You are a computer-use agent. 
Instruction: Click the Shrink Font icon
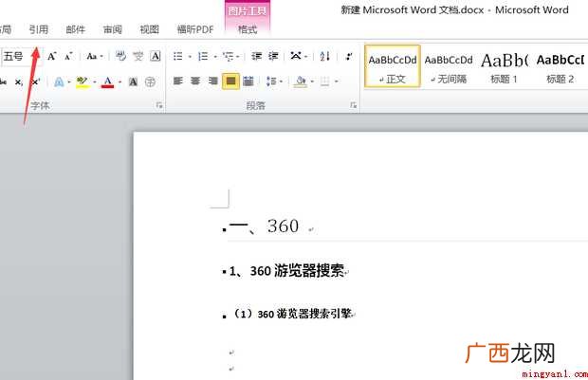[x=68, y=57]
